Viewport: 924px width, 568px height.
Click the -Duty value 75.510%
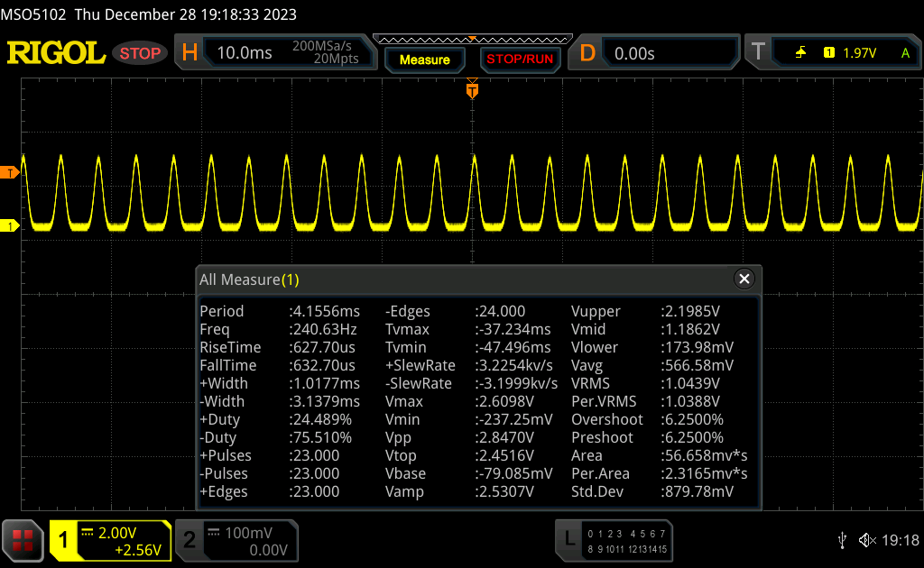pyautogui.click(x=320, y=437)
